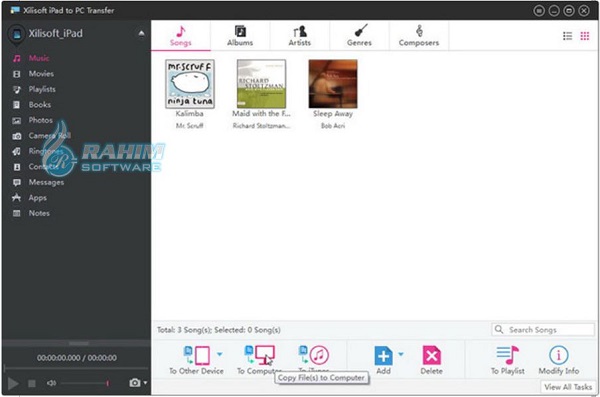This screenshot has height=397, width=600.
Task: Switch to the Artists tab
Action: pyautogui.click(x=300, y=36)
